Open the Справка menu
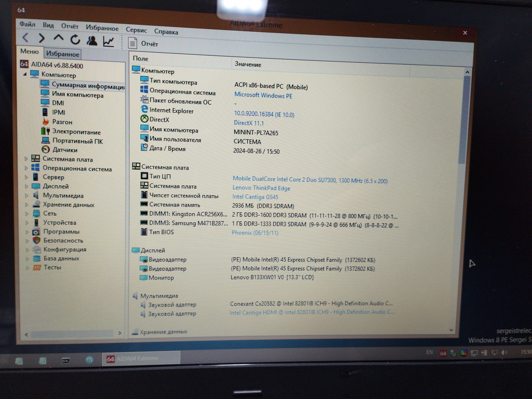This screenshot has width=532, height=399. tap(166, 32)
